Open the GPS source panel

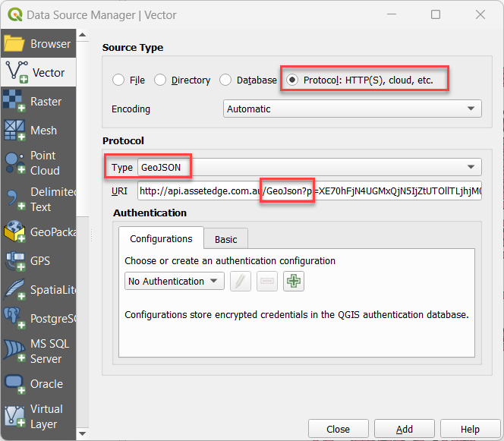pos(38,260)
